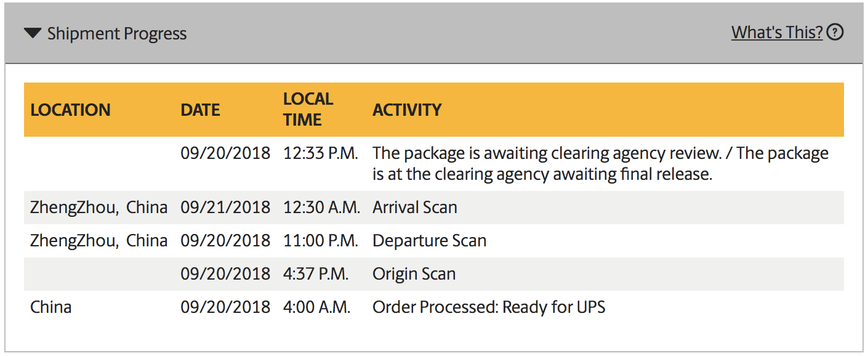Select the Departure Scan activity text
868x356 pixels.
pos(429,241)
